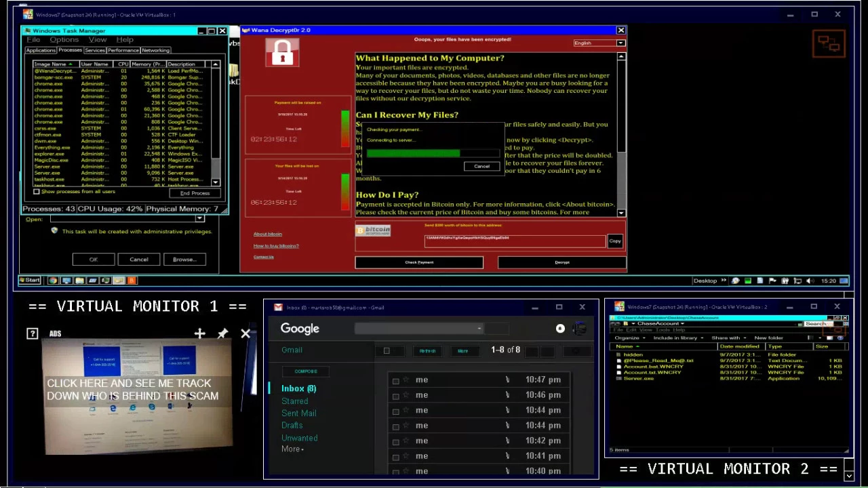Image resolution: width=868 pixels, height=488 pixels.
Task: Open Chrome from the VM taskbar
Action: coord(53,281)
